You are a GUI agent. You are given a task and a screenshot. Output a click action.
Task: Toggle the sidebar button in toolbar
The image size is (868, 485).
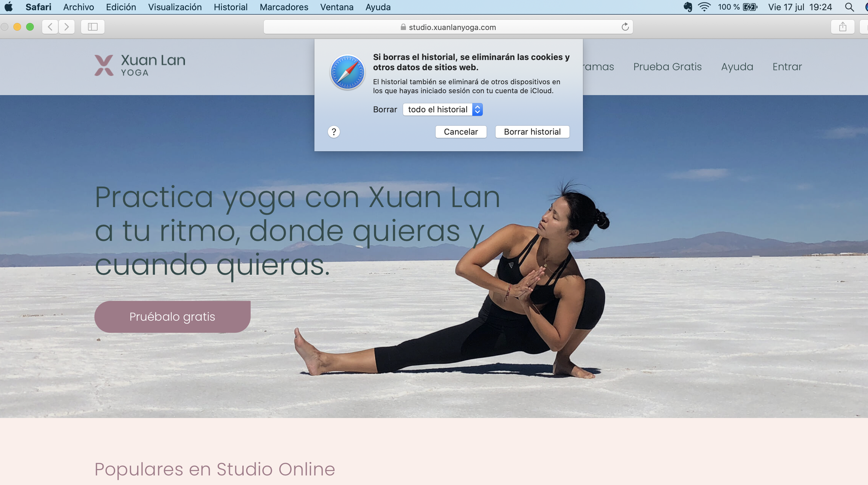point(93,27)
